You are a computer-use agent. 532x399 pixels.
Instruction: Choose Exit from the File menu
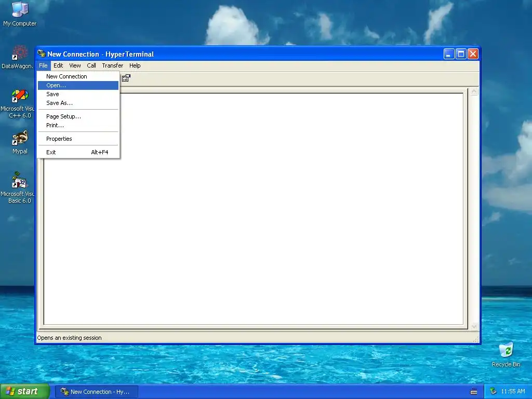(x=78, y=152)
